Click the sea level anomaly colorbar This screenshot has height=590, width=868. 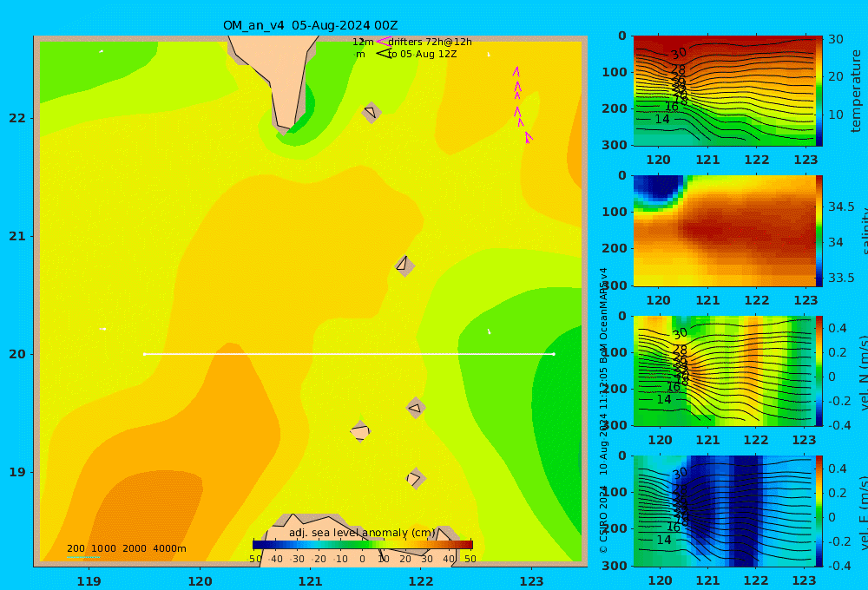(363, 545)
